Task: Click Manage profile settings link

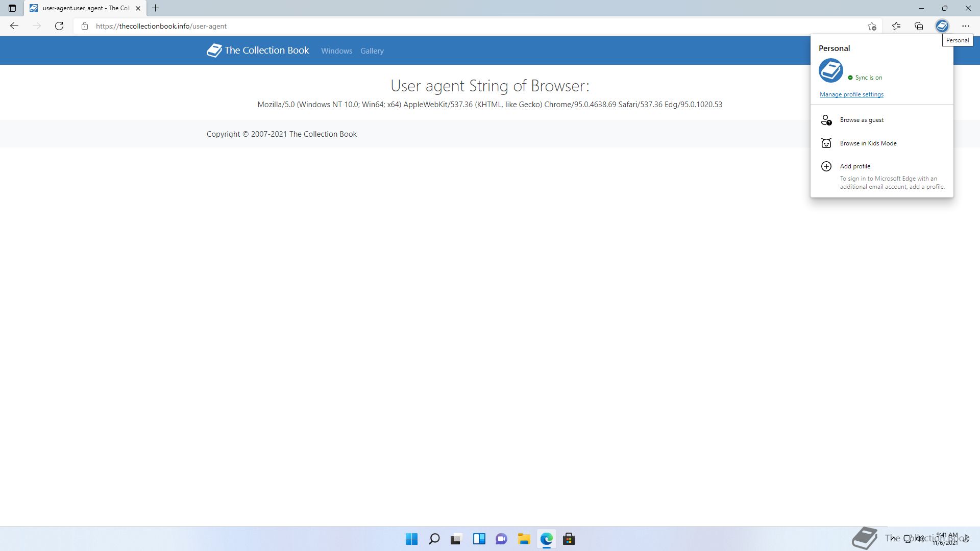Action: coord(851,94)
